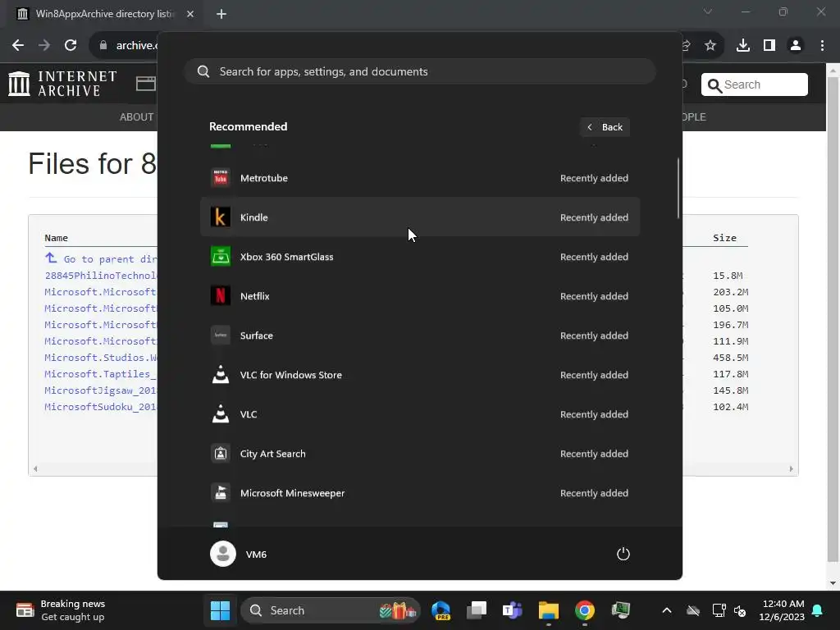The width and height of the screenshot is (840, 630).
Task: Open Chrome downloads
Action: [x=743, y=46]
